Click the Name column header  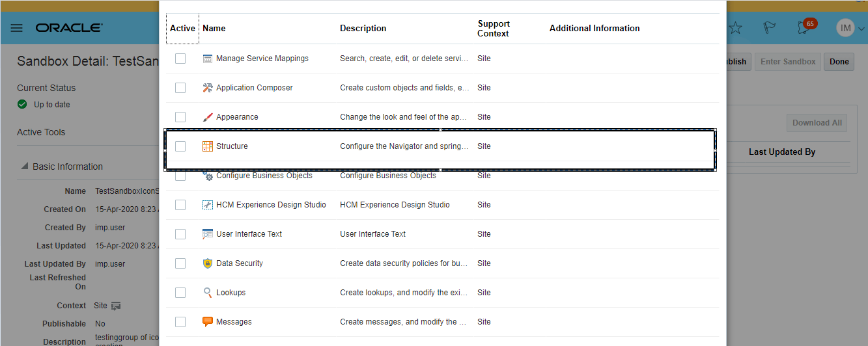pyautogui.click(x=214, y=29)
